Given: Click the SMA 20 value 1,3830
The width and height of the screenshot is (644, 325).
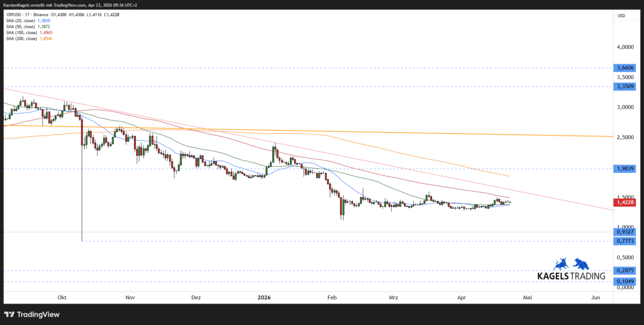Looking at the screenshot, I should click(45, 20).
